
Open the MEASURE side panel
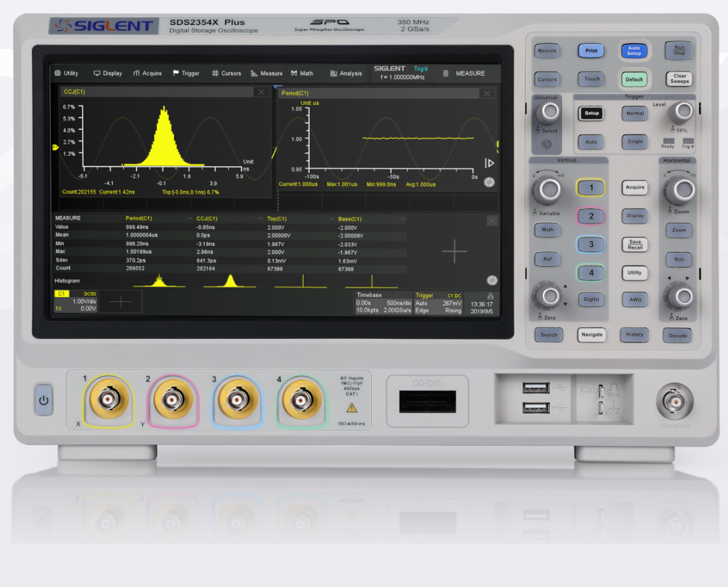pos(464,73)
